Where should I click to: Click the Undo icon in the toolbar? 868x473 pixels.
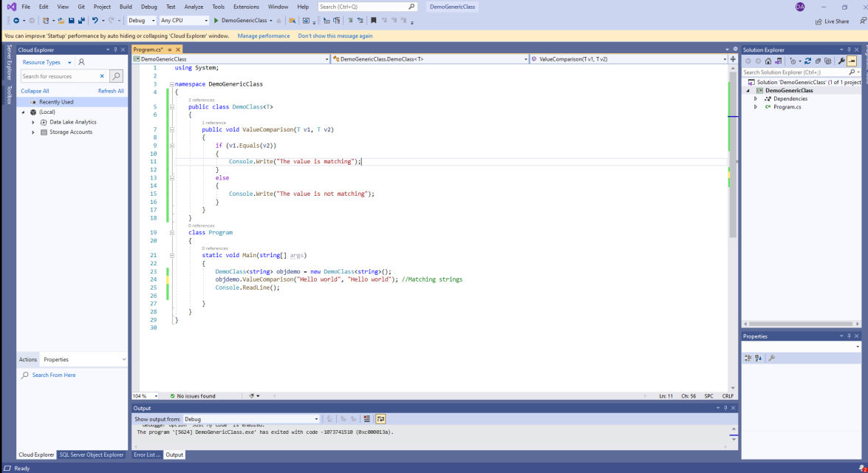pos(95,21)
